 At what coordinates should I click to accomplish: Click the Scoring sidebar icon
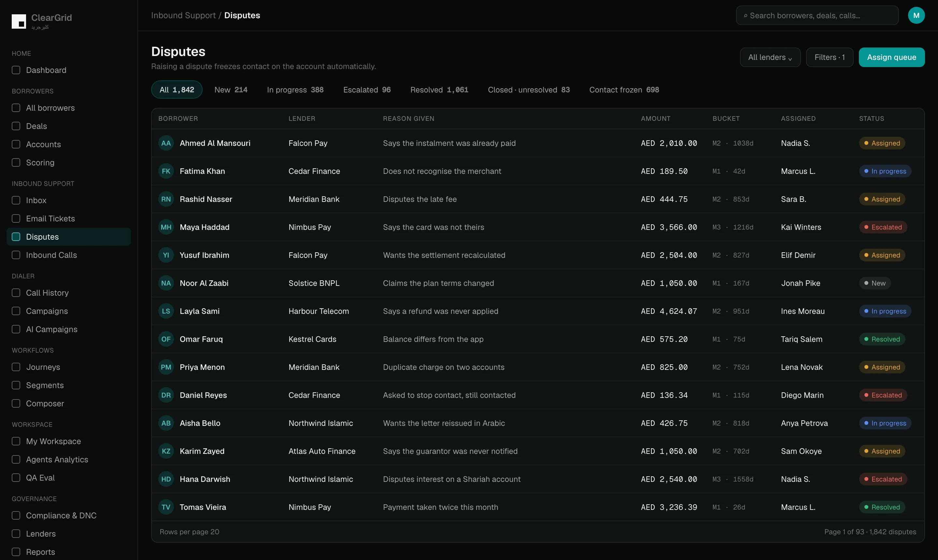coord(16,163)
